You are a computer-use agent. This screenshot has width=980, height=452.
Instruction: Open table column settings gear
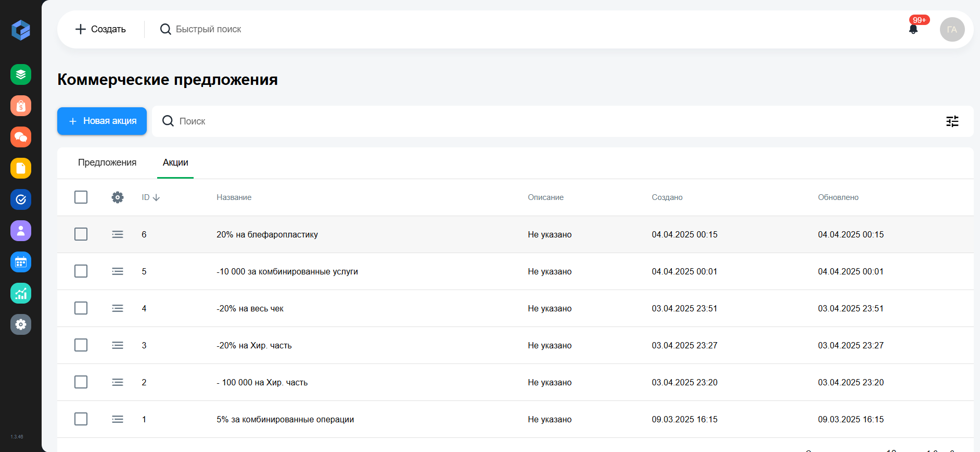(118, 197)
